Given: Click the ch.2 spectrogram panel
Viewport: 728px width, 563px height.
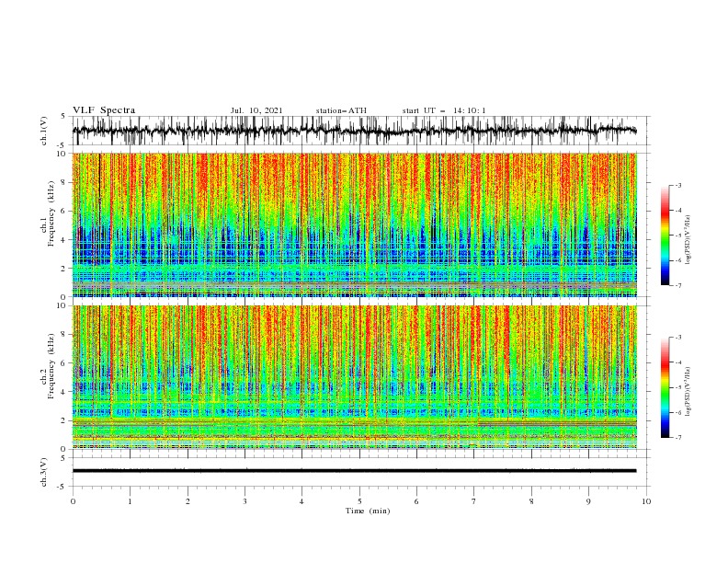Looking at the screenshot, I should (x=354, y=377).
